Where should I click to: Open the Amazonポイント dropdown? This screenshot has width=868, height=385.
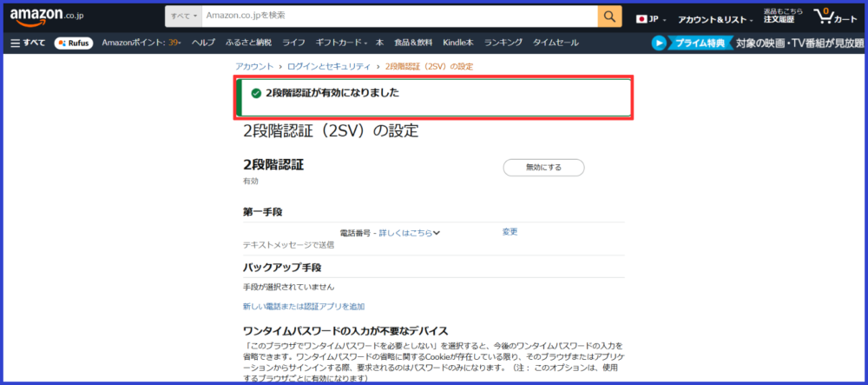(x=141, y=43)
